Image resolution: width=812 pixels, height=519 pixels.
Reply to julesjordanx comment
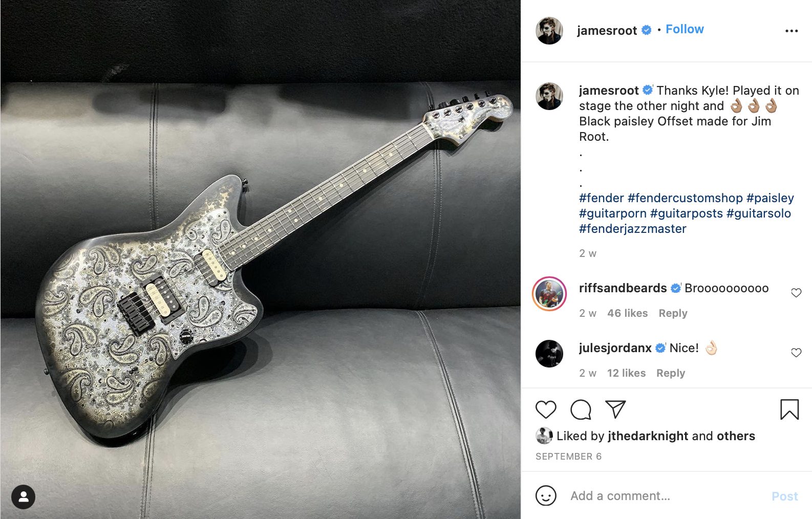pyautogui.click(x=671, y=373)
